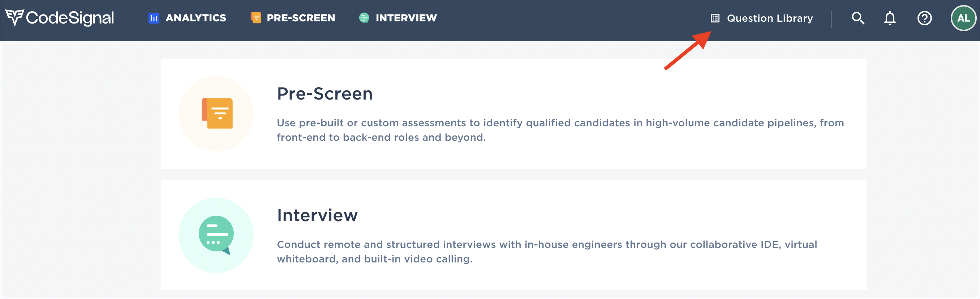
Task: Go to the ANALYTICS tab
Action: tap(195, 18)
